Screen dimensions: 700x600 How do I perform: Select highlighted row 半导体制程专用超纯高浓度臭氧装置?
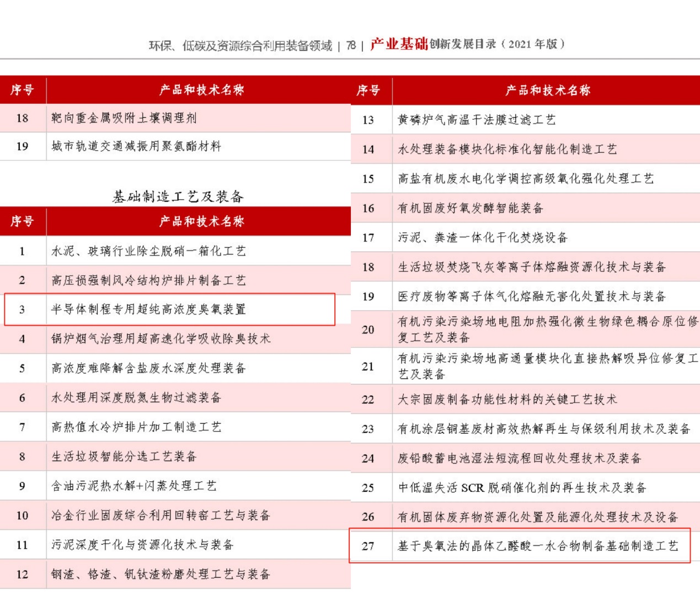[x=148, y=310]
